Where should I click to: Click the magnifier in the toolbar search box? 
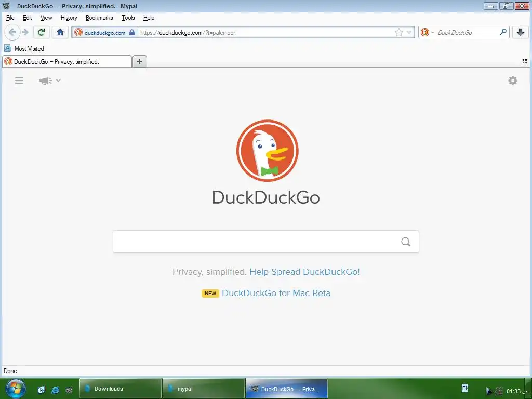click(x=503, y=32)
